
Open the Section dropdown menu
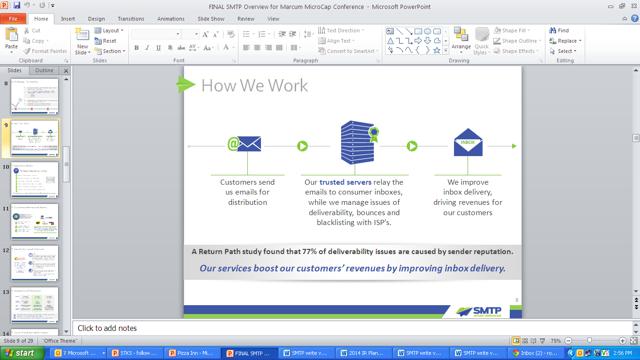point(110,51)
